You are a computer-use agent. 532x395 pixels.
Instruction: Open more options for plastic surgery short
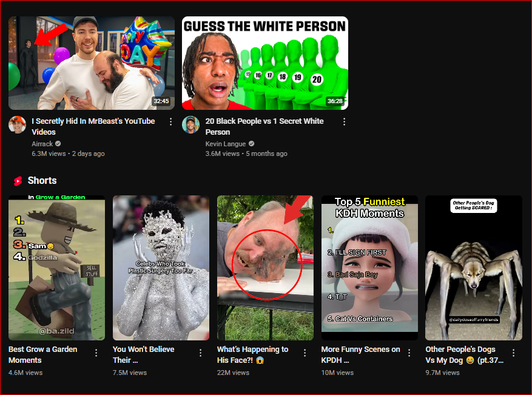pyautogui.click(x=201, y=353)
